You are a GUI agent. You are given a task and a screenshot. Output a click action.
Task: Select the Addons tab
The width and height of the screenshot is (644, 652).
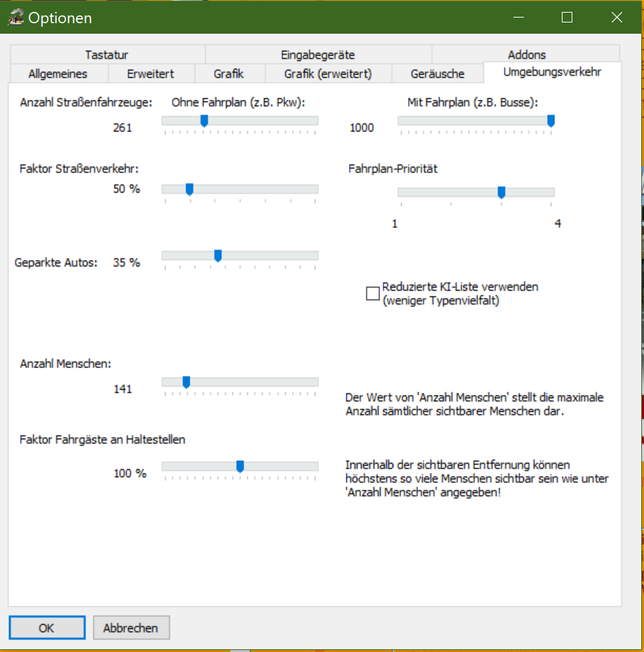[x=526, y=55]
